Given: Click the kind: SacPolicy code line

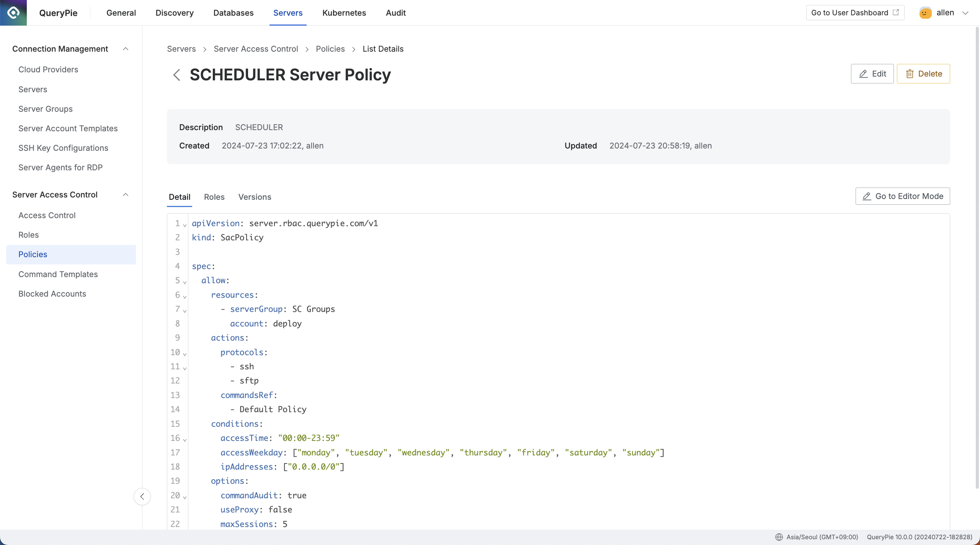Looking at the screenshot, I should pyautogui.click(x=227, y=237).
